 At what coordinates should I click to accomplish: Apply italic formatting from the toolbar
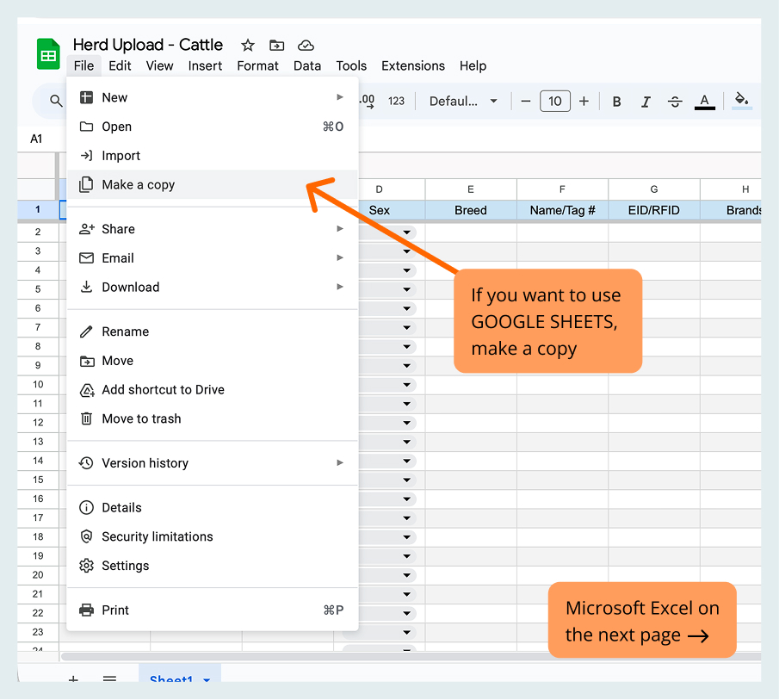[646, 102]
